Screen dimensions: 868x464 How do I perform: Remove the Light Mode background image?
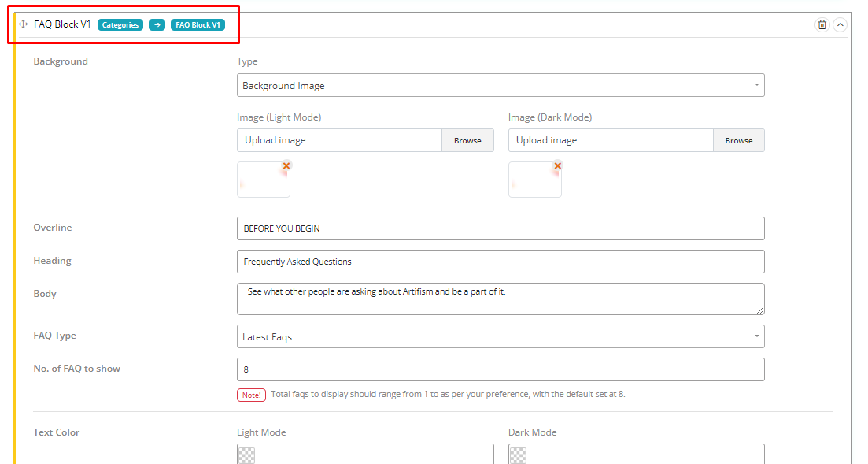286,165
